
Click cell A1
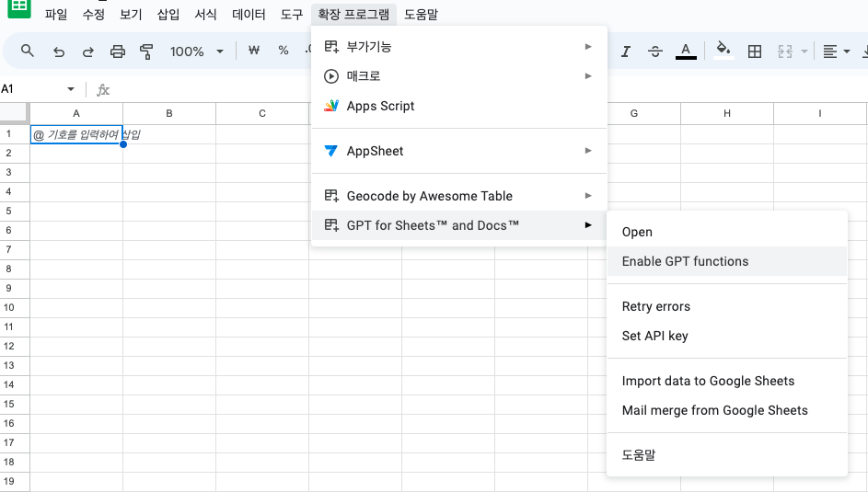coord(76,134)
